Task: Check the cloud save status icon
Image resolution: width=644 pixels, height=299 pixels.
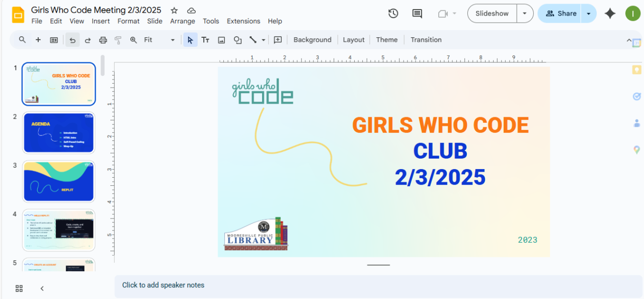Action: click(191, 10)
